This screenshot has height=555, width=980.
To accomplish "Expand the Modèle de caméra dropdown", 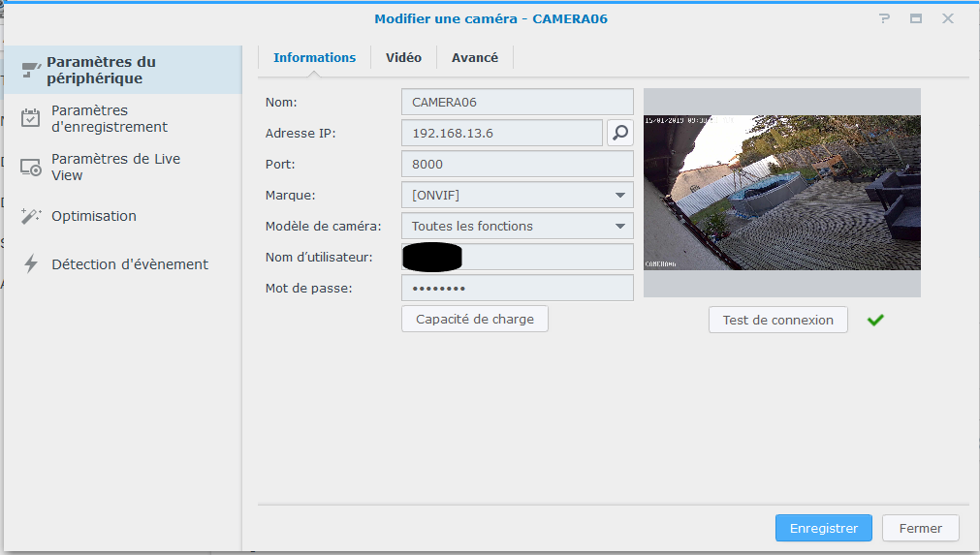I will click(x=517, y=226).
